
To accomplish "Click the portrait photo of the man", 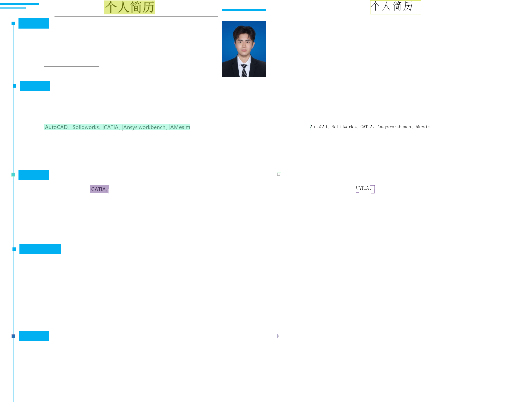I will coord(244,48).
